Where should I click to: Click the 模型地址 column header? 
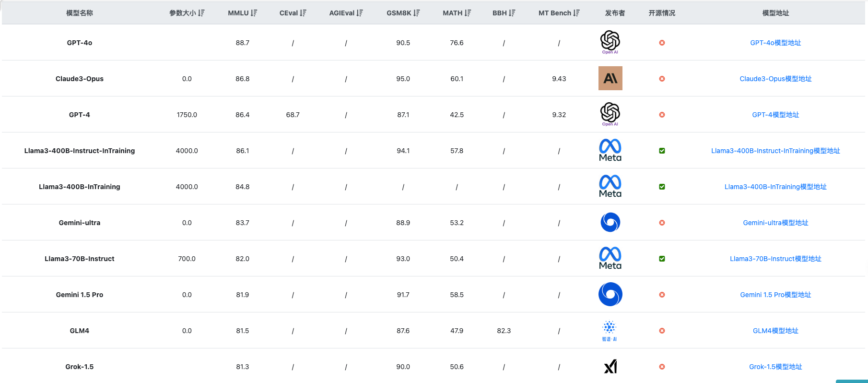(x=775, y=13)
